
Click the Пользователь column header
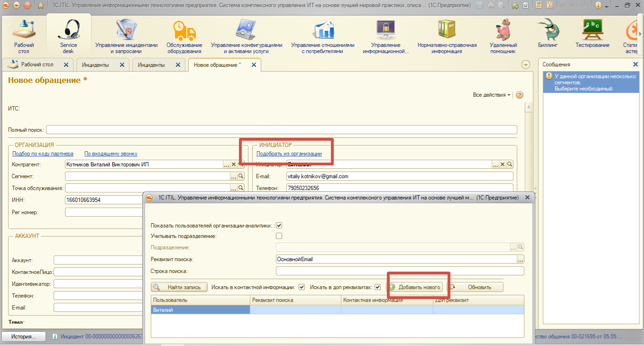(201, 300)
